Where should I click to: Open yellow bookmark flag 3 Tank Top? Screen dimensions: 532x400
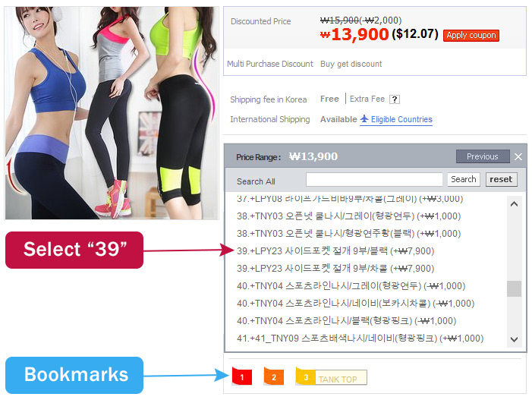[331, 376]
